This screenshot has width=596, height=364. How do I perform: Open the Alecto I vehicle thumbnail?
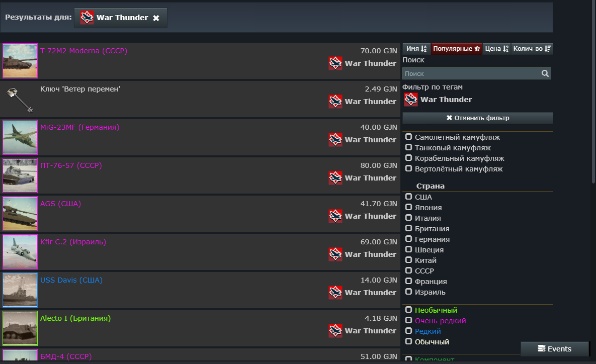(x=20, y=328)
